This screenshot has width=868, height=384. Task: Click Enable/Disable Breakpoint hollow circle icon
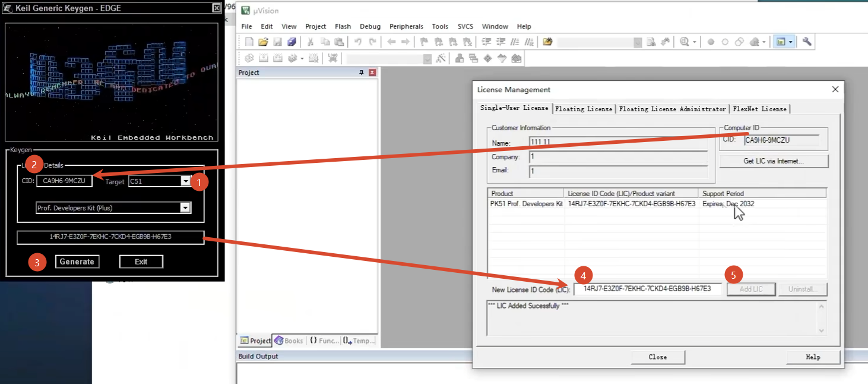pos(725,42)
